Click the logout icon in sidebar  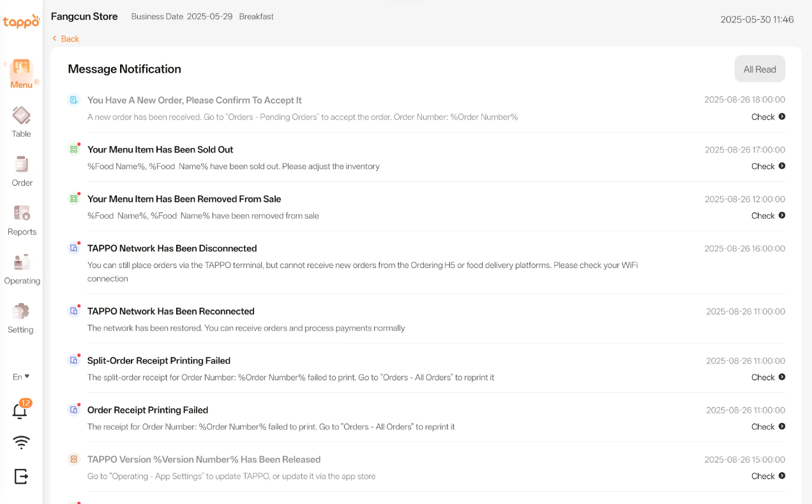tap(21, 476)
